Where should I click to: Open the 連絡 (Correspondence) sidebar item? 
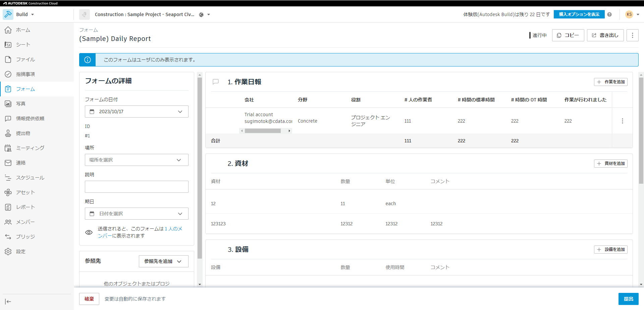tap(37, 163)
